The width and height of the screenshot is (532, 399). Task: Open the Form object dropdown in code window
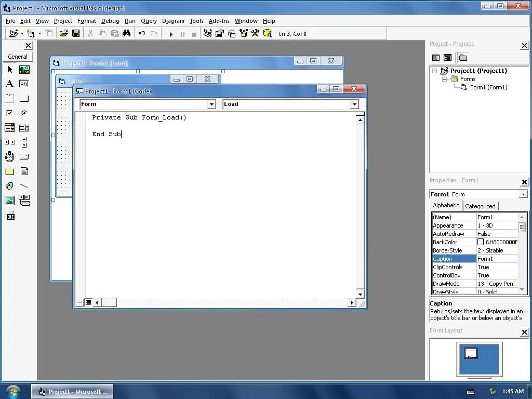tap(211, 104)
